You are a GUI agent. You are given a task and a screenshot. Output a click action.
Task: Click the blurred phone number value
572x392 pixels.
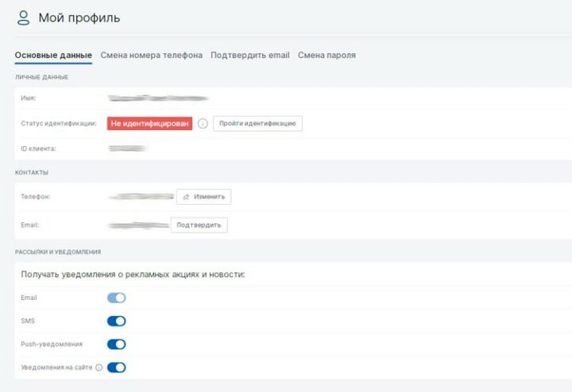point(141,196)
